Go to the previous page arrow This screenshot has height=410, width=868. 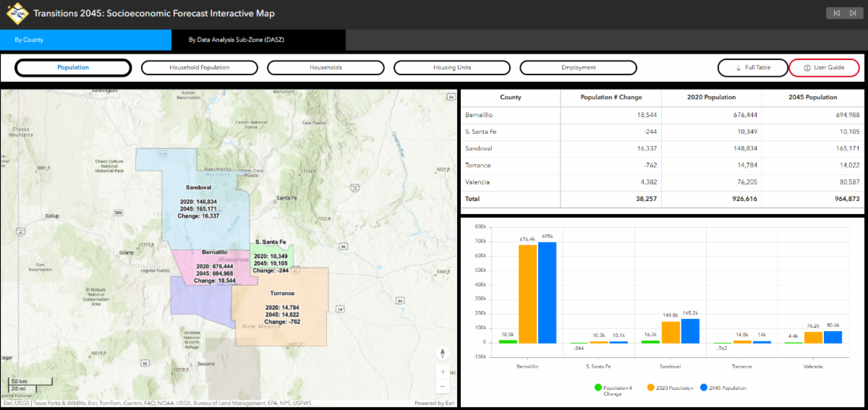(836, 13)
